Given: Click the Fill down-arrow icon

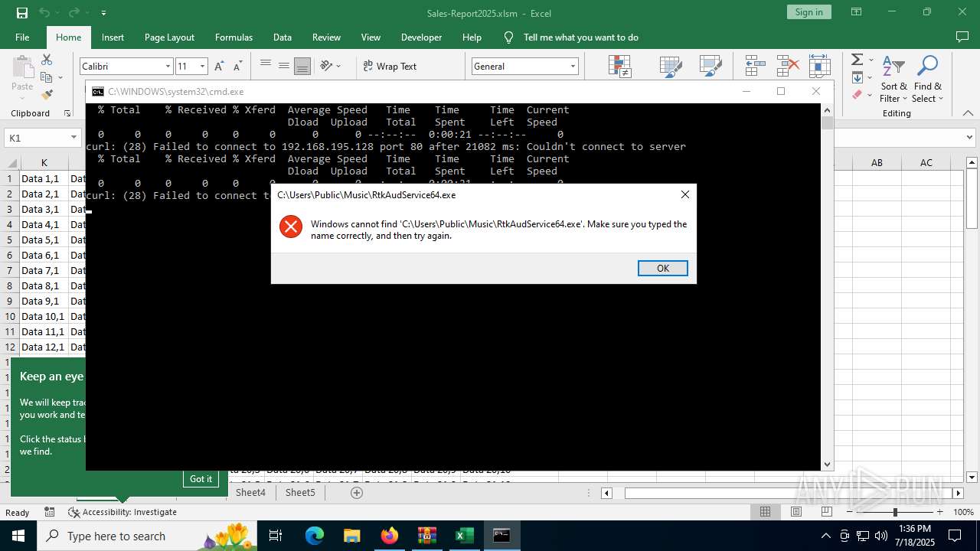Looking at the screenshot, I should tap(857, 77).
